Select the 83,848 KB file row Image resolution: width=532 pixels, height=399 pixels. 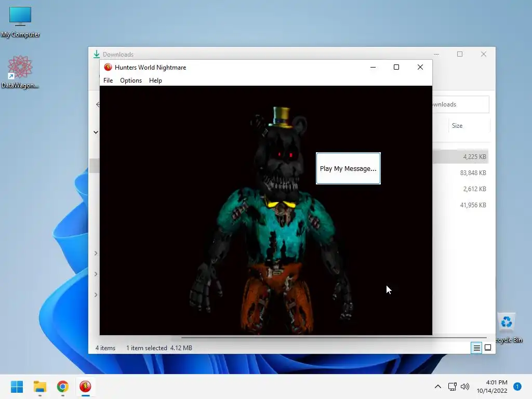(460, 172)
